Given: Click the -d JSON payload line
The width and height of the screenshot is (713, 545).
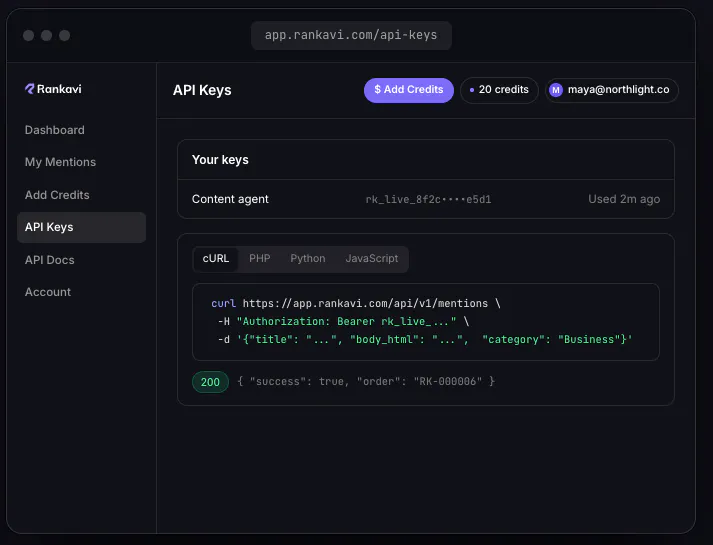Looking at the screenshot, I should click(x=425, y=340).
